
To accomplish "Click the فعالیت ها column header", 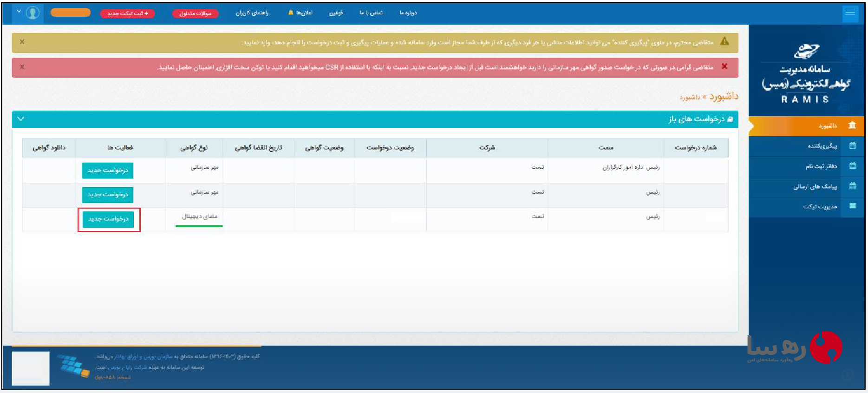I will click(120, 148).
